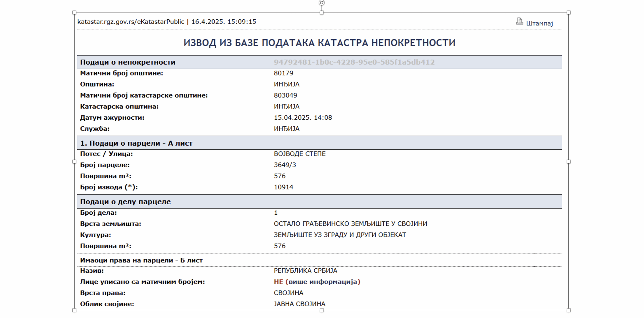Click the printer icon beside Штампај
644x318 pixels.
pyautogui.click(x=519, y=21)
